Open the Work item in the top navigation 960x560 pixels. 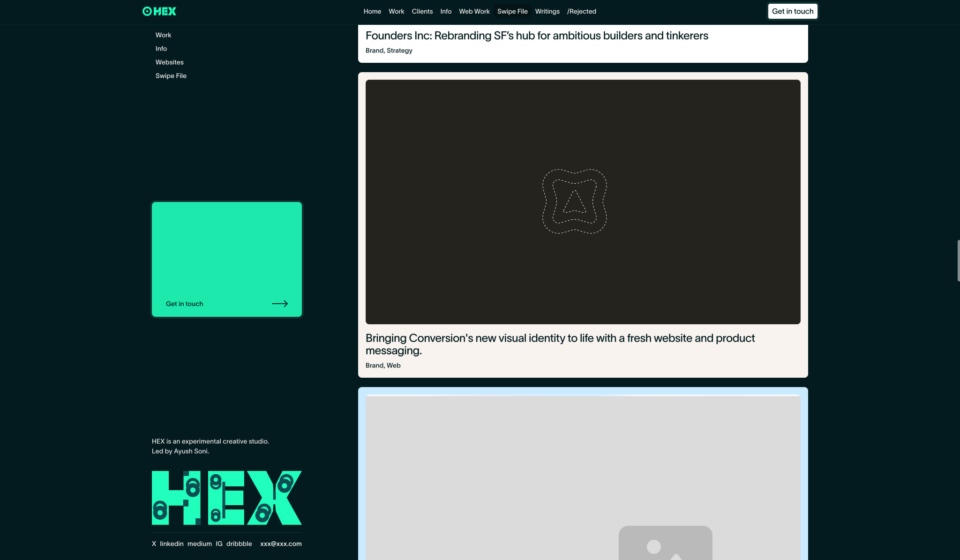[x=396, y=11]
